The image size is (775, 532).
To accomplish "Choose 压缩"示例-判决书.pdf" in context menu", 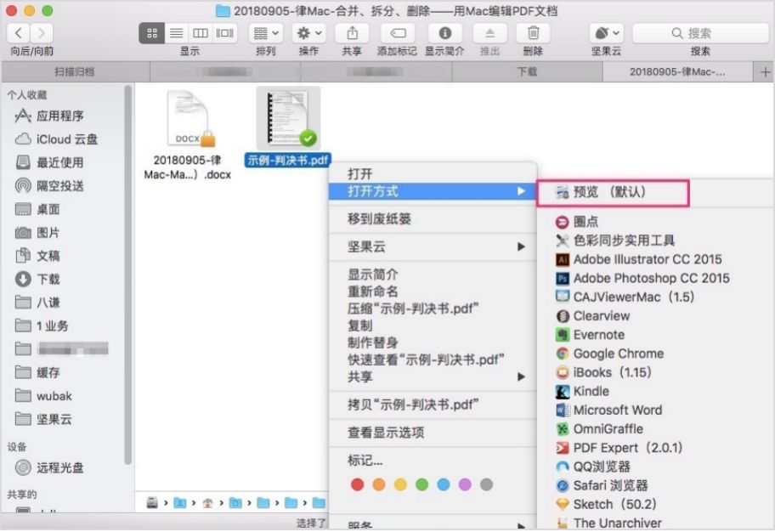I will click(433, 308).
